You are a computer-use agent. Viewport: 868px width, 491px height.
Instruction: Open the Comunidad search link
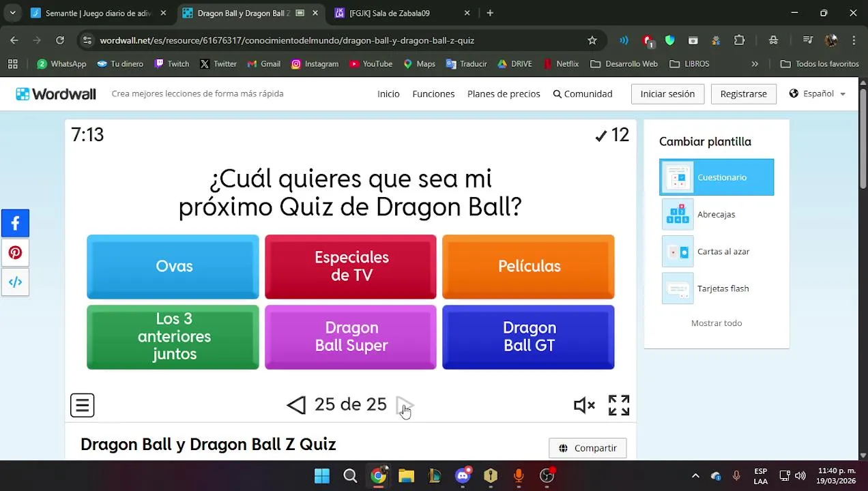click(x=583, y=94)
